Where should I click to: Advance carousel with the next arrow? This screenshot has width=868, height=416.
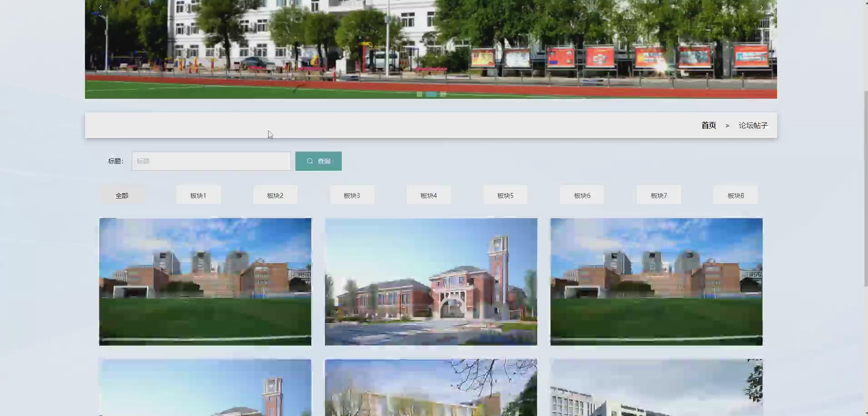point(762,8)
